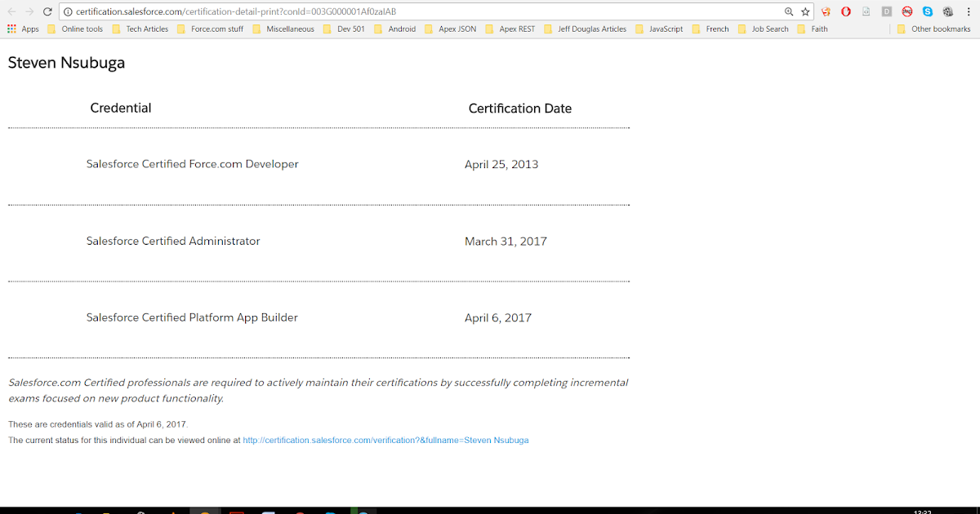Click Salesforce Certified Force.com Developer text
This screenshot has height=514, width=980.
pos(193,164)
